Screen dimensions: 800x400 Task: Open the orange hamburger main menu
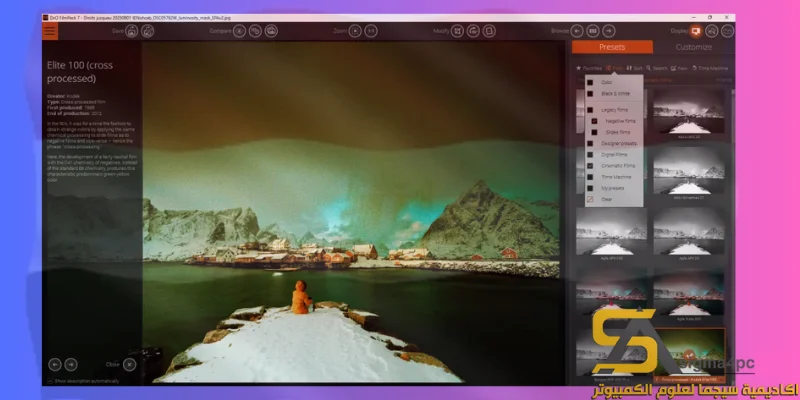click(50, 31)
